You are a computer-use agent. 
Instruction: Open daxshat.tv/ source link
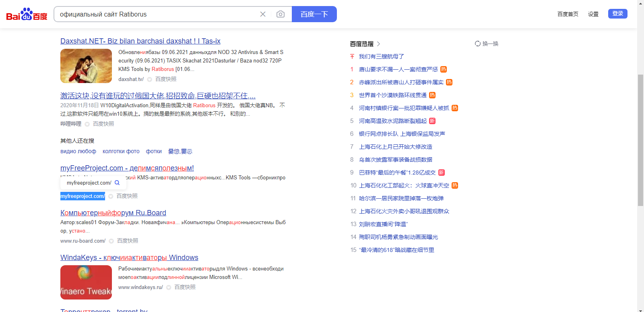131,79
